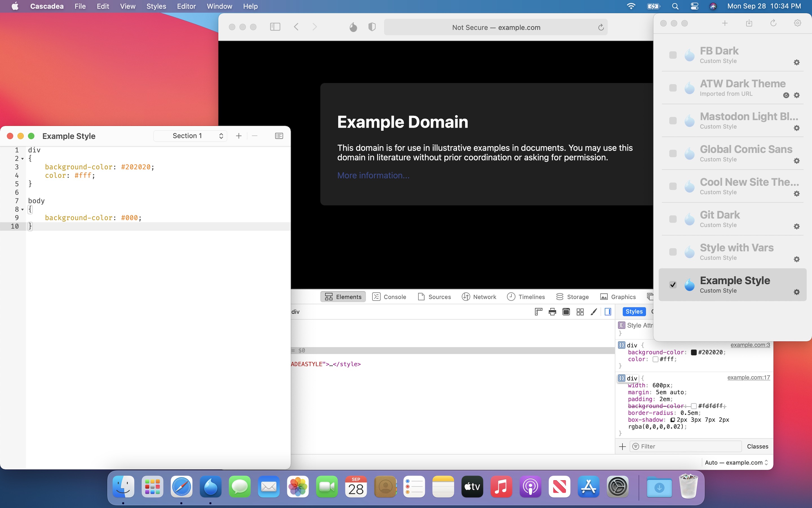Add new CSS rule with plus in Styles pane
The width and height of the screenshot is (812, 508).
tap(623, 446)
